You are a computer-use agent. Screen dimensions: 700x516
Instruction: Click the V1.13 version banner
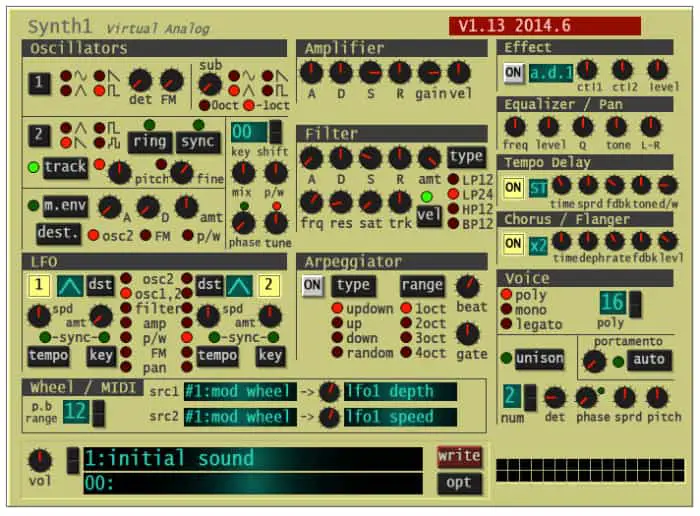pyautogui.click(x=545, y=26)
